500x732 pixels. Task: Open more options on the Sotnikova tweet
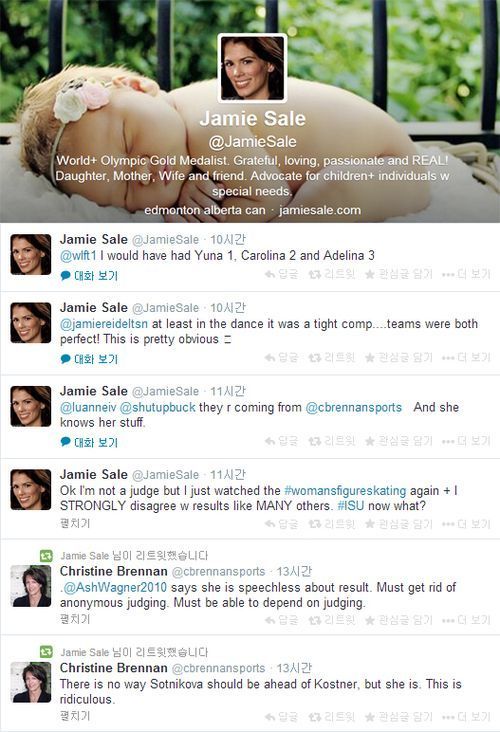coord(466,717)
